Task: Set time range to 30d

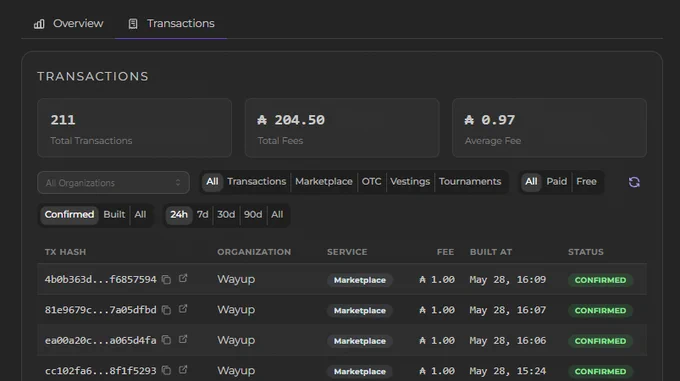Action: click(226, 215)
